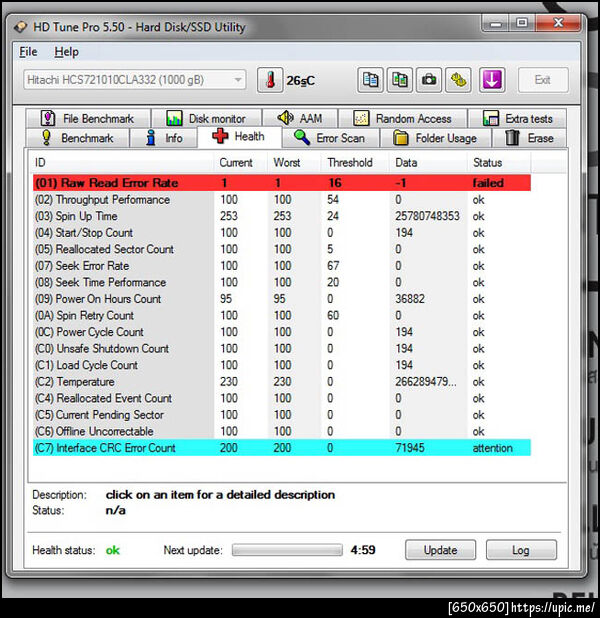The height and width of the screenshot is (618, 600).
Task: Select the Health tab
Action: 239,137
